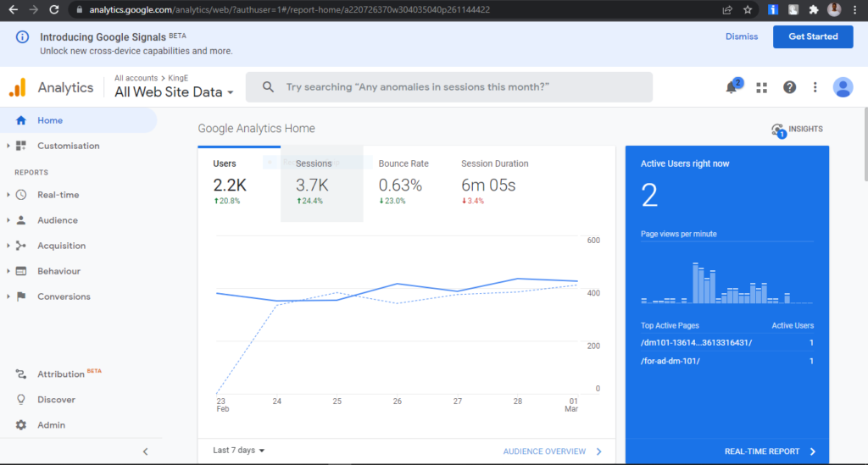
Task: Click the Discover lightbulb icon
Action: (x=21, y=399)
